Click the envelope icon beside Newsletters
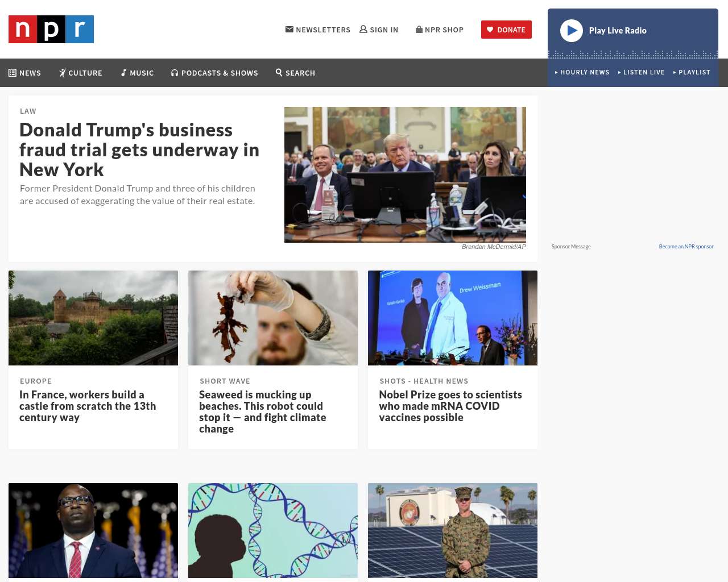The image size is (728, 582). coord(289,30)
